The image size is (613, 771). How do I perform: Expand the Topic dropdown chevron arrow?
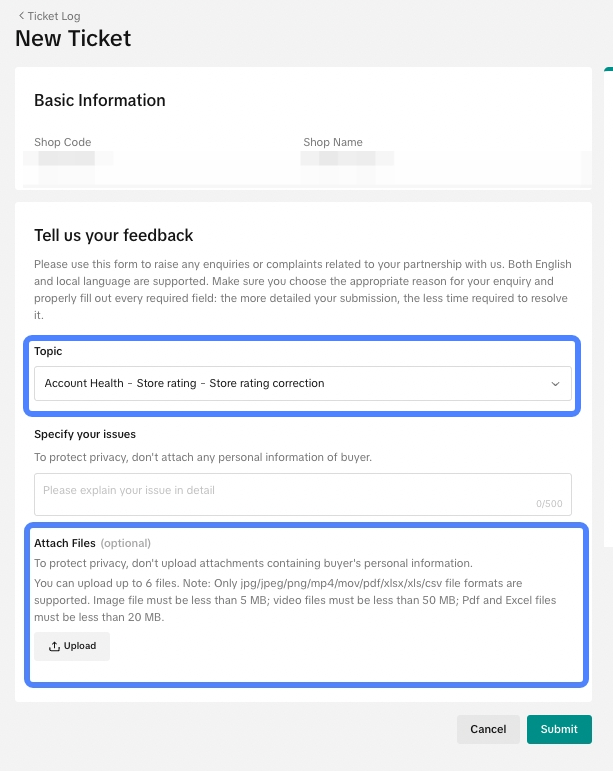coord(556,384)
